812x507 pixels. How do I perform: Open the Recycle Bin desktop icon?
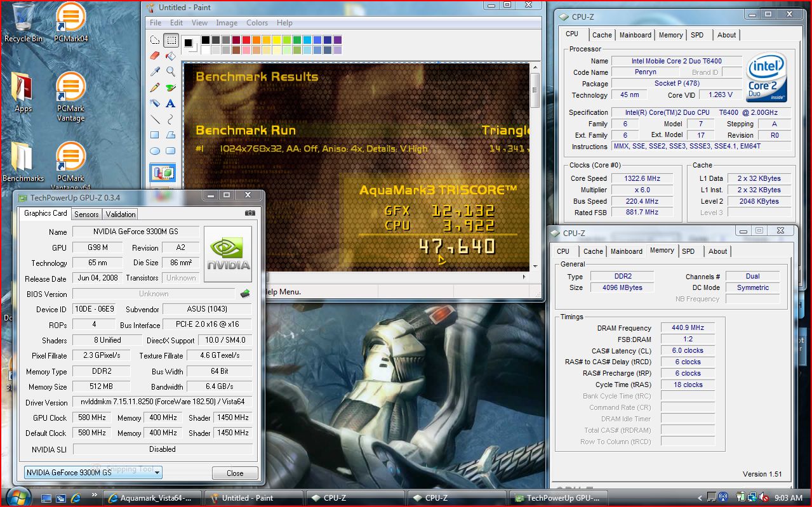tap(23, 22)
